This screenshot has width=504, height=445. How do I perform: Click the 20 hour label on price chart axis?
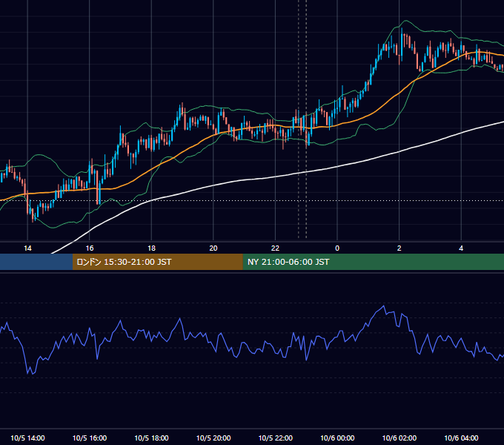[x=213, y=248]
